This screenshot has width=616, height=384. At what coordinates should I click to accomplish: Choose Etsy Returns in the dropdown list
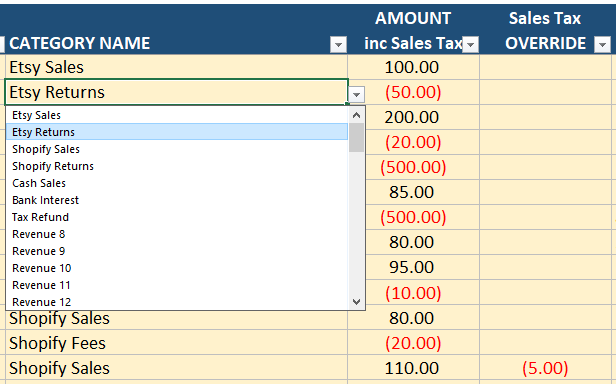pyautogui.click(x=177, y=132)
